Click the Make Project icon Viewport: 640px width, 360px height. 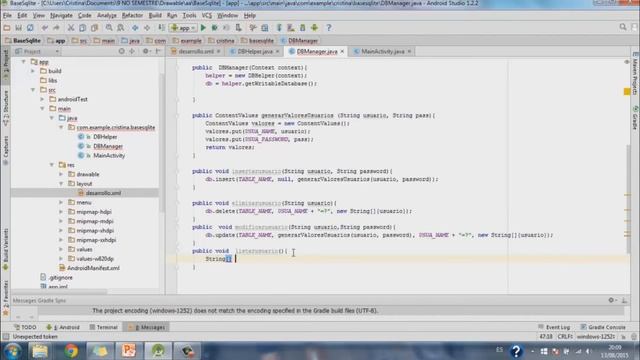pyautogui.click(x=162, y=28)
